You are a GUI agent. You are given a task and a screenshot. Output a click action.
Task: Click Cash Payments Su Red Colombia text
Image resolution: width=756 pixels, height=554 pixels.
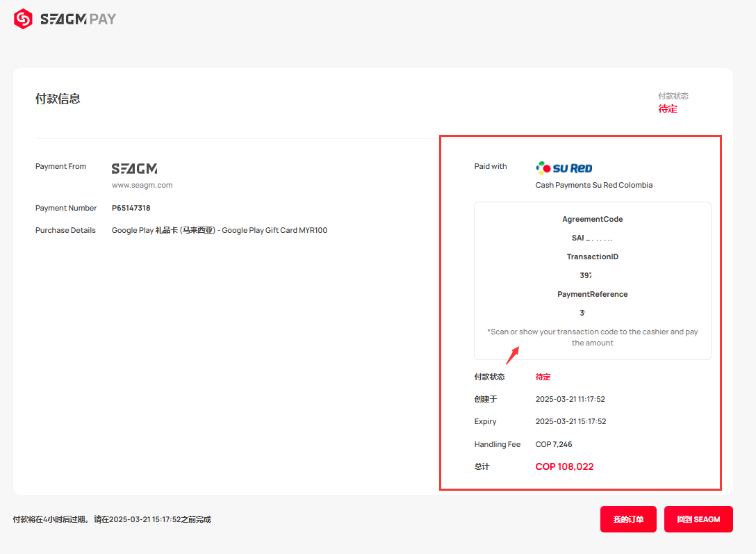(x=594, y=185)
